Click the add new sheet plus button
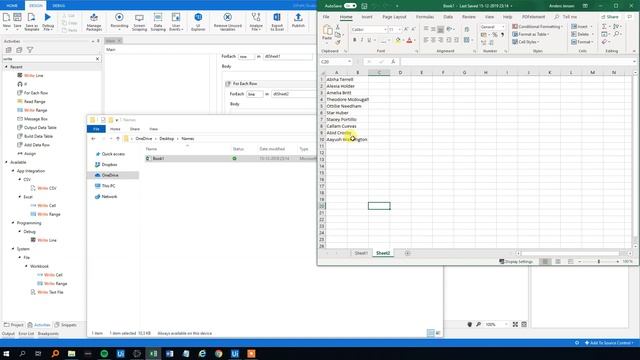 407,253
